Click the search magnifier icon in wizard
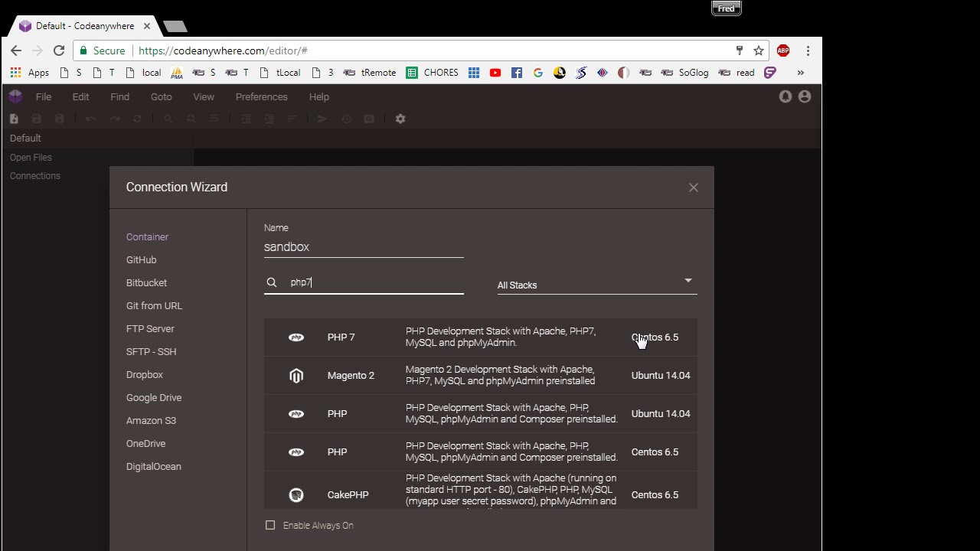 (271, 282)
